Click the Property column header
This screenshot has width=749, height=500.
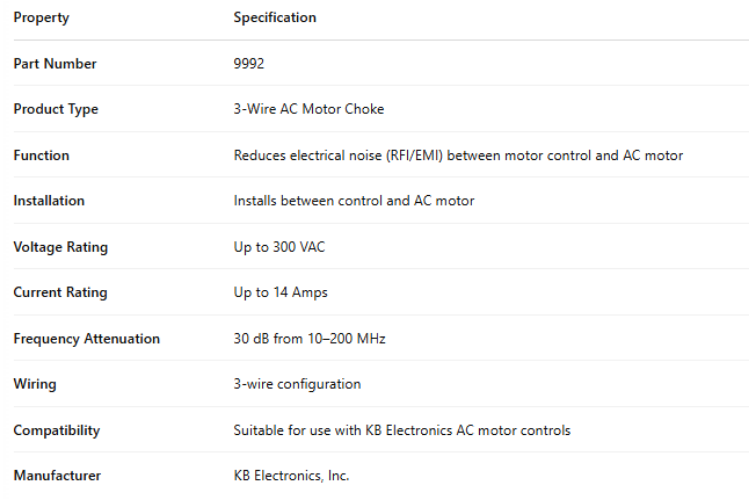click(41, 18)
